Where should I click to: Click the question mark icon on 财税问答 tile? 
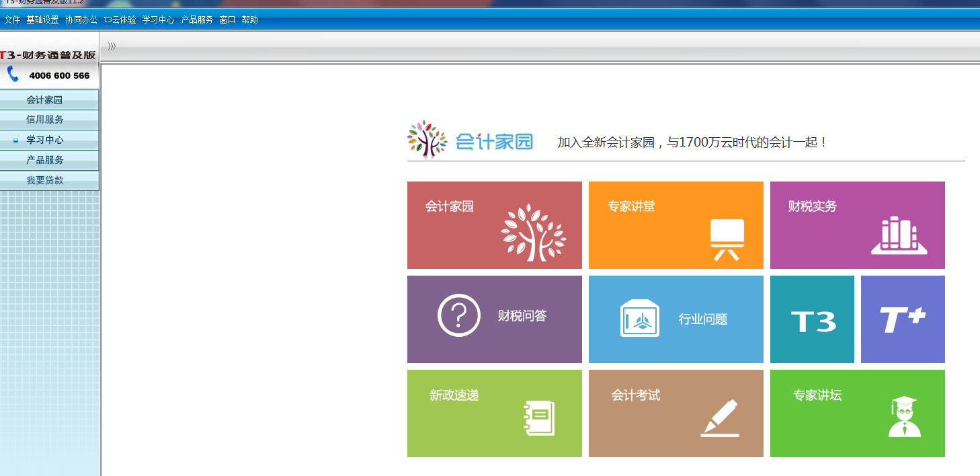459,315
